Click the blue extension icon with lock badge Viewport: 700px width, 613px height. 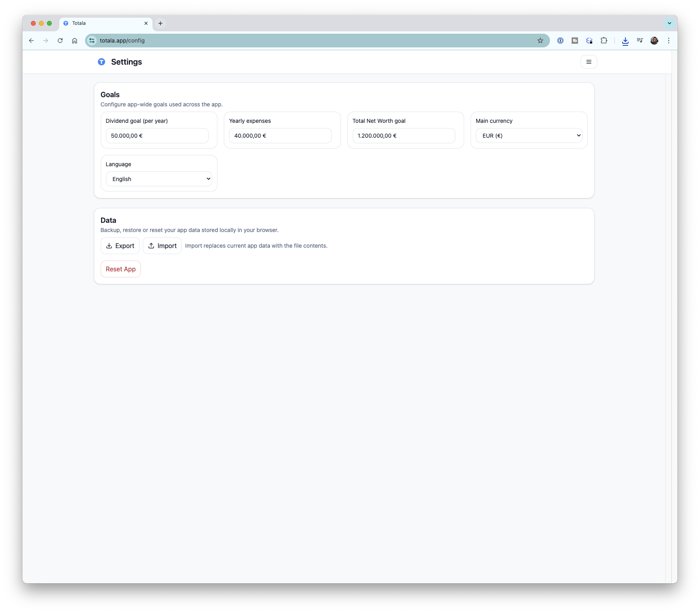click(589, 41)
